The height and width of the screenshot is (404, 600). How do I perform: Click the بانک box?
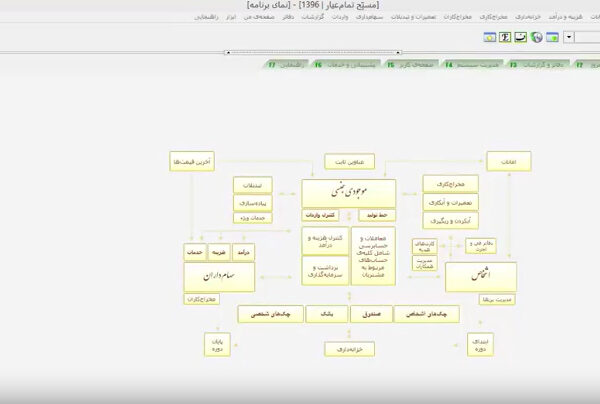pos(327,314)
